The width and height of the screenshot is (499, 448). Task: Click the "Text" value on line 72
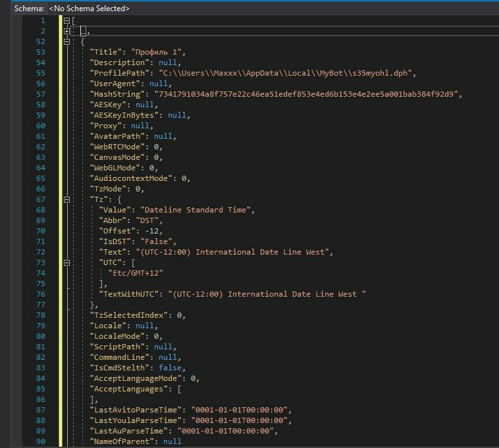pos(232,252)
